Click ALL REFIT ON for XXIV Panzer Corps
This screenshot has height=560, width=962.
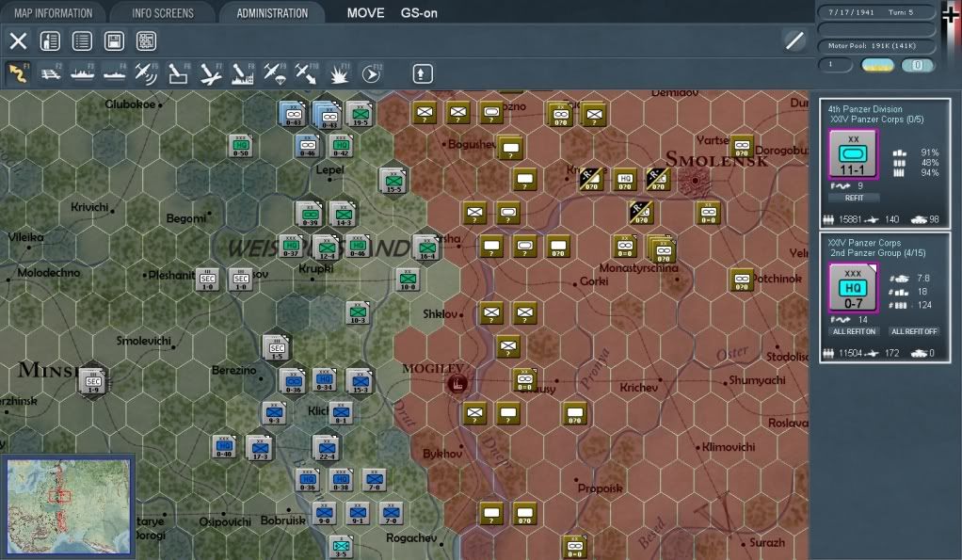click(x=854, y=331)
